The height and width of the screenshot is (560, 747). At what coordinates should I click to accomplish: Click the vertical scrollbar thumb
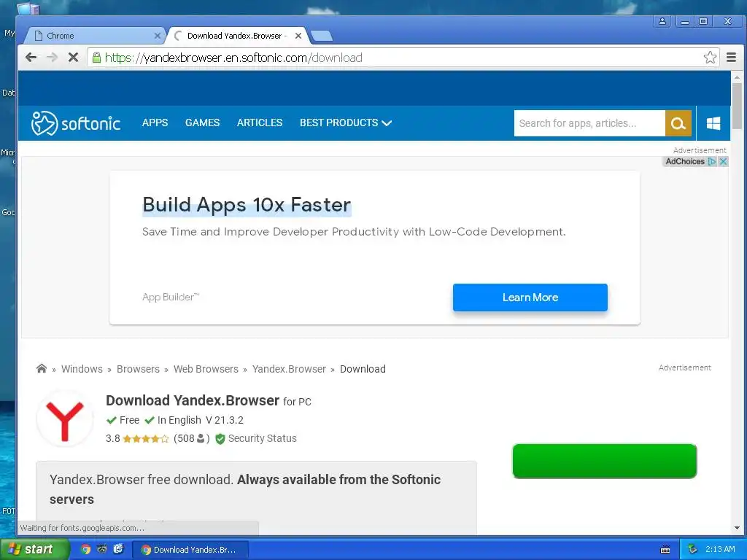coord(737,106)
